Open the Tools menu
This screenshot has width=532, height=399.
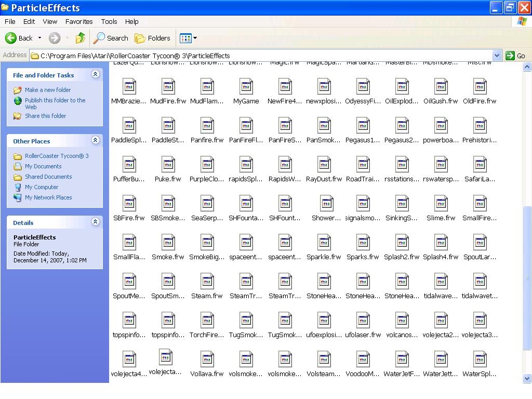click(x=109, y=21)
